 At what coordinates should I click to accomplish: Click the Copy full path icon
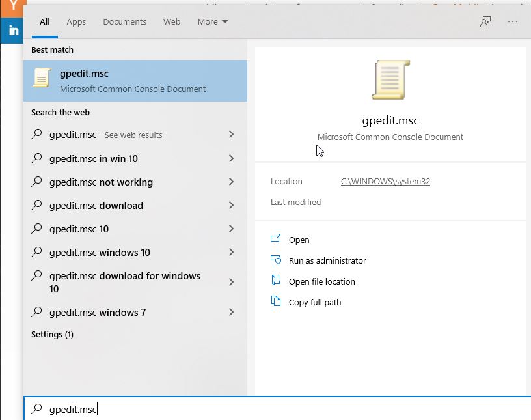pyautogui.click(x=276, y=301)
